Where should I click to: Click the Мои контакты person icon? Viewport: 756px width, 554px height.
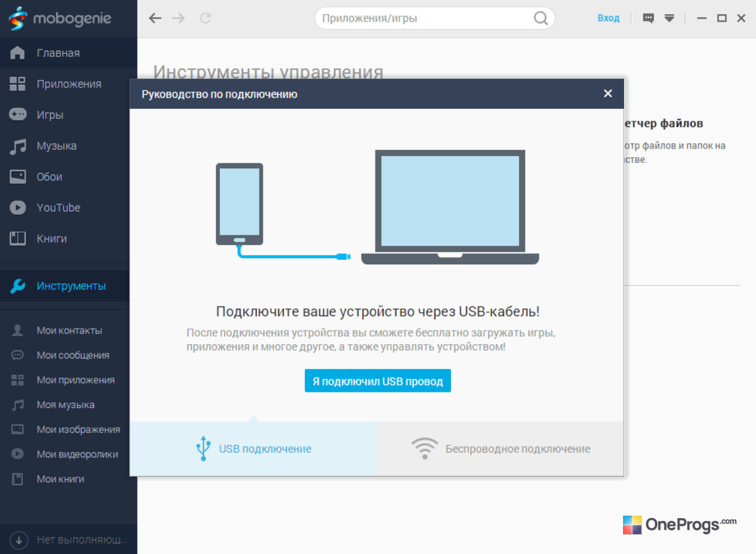pos(17,331)
